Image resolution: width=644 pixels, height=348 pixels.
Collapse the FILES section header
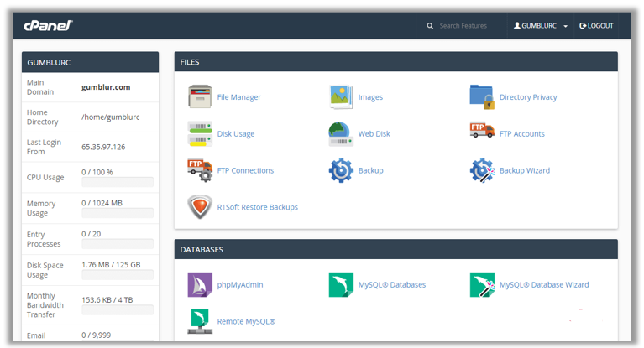[396, 62]
